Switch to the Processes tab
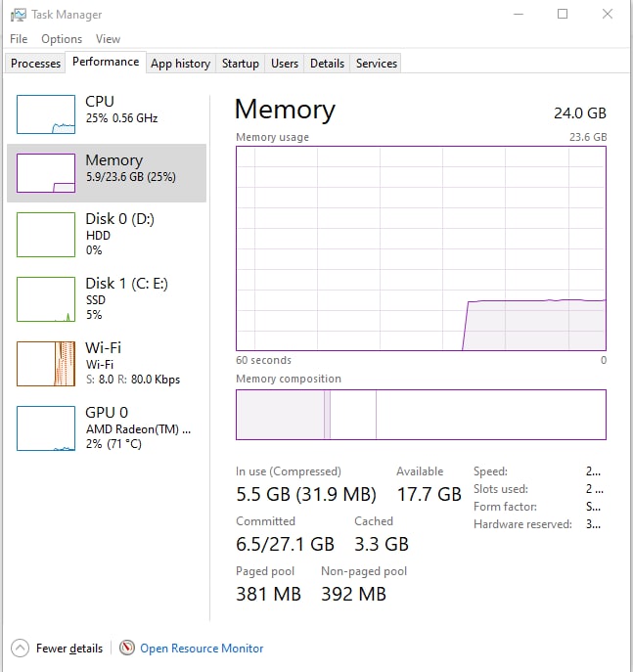Screen dimensions: 633x672 (x=35, y=64)
